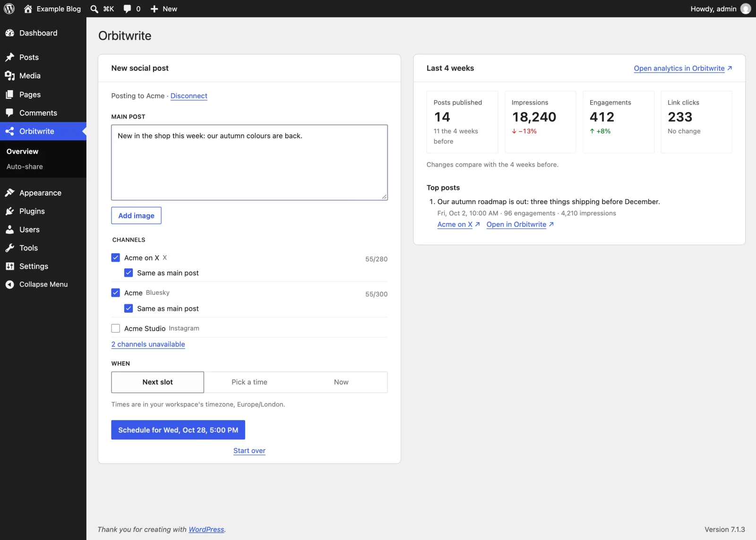Open the Settings sliders icon
Image resolution: width=756 pixels, height=540 pixels.
tap(9, 266)
